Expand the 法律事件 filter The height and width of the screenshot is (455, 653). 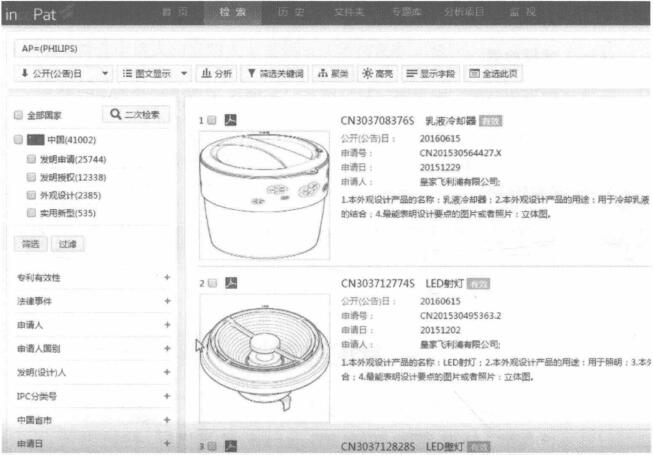[167, 301]
